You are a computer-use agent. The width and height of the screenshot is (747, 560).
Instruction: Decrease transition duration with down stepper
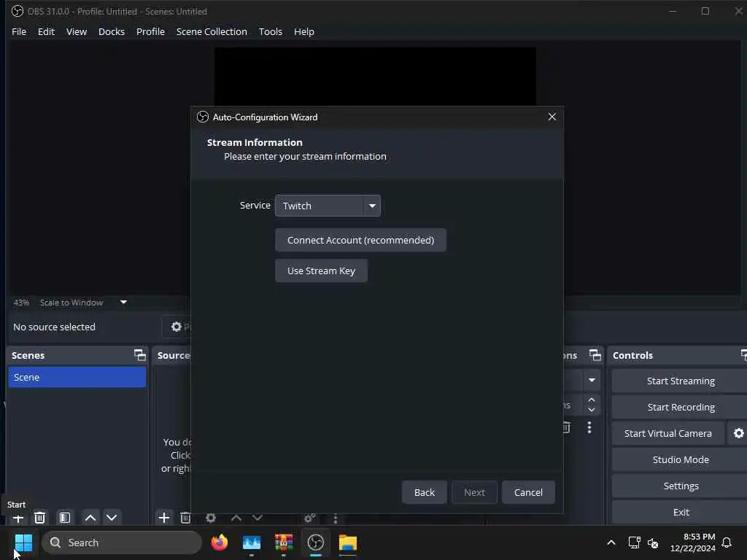[x=592, y=410]
